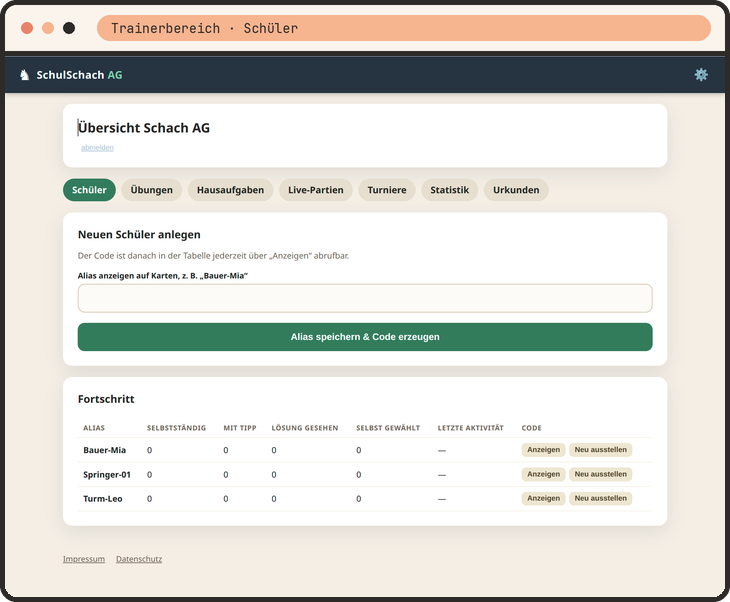This screenshot has height=602, width=730.
Task: Click the black window control dot
Action: [x=69, y=28]
